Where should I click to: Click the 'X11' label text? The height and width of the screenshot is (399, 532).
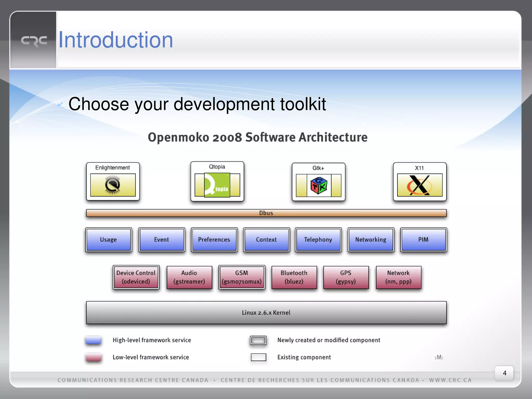(419, 168)
